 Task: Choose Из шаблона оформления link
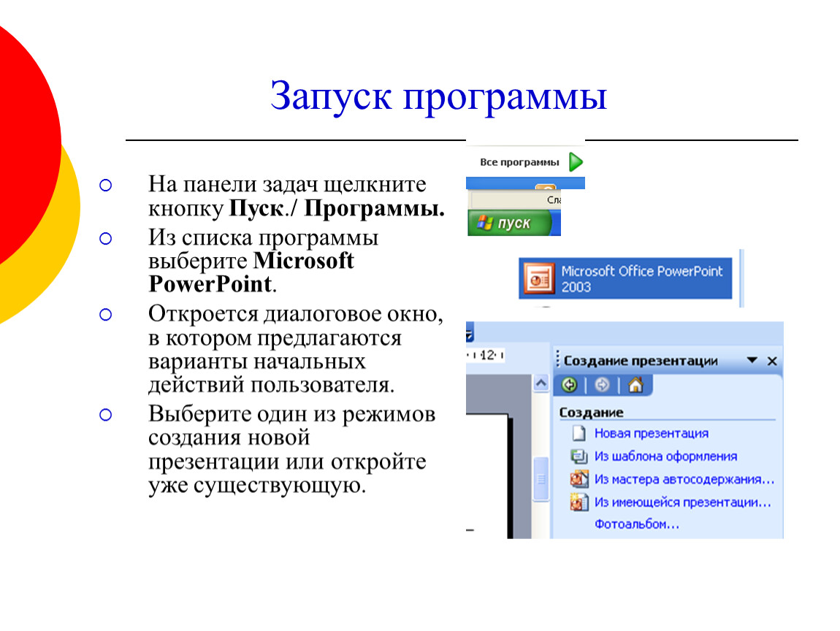666,456
